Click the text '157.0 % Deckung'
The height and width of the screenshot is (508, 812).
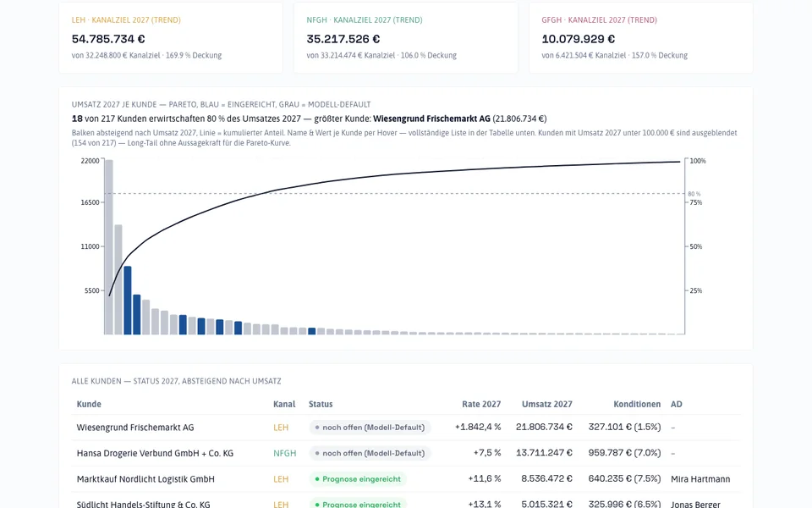tap(660, 56)
